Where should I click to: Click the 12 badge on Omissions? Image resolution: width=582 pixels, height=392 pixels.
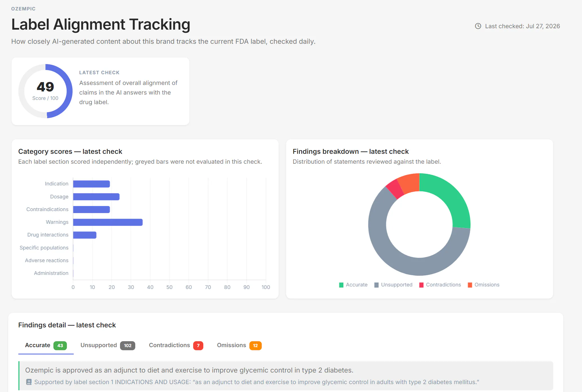pyautogui.click(x=256, y=346)
